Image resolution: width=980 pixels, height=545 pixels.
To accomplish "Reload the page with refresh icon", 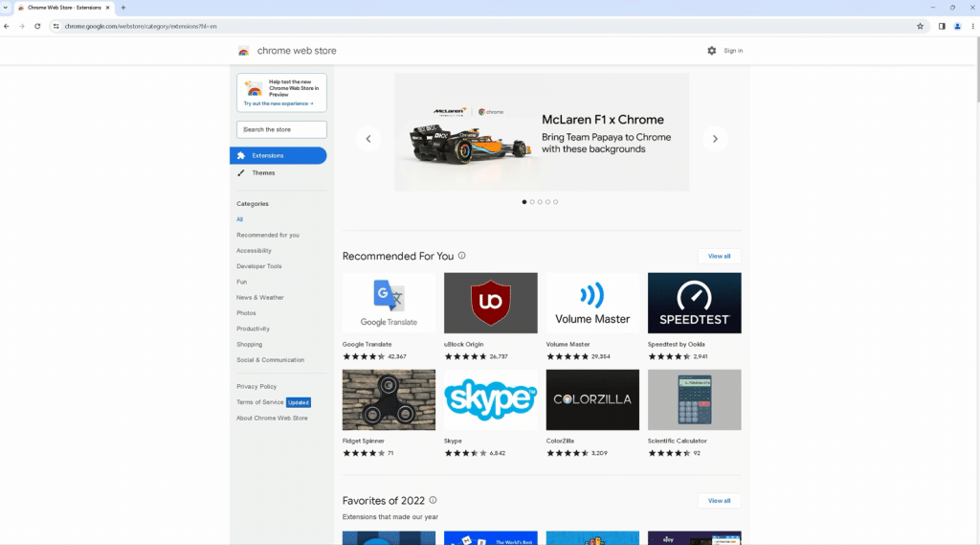I will click(37, 26).
